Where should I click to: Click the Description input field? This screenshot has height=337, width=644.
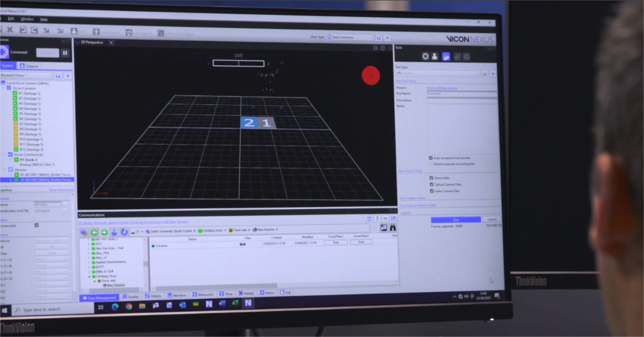click(x=462, y=100)
